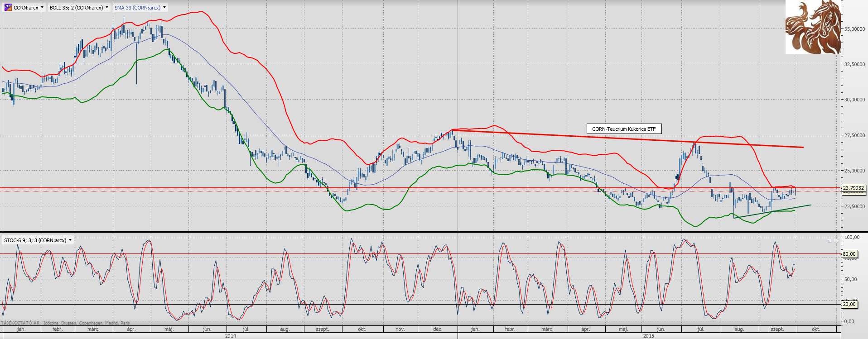Maximize the stochastic indicator panel
This screenshot has width=868, height=339.
tap(829, 240)
